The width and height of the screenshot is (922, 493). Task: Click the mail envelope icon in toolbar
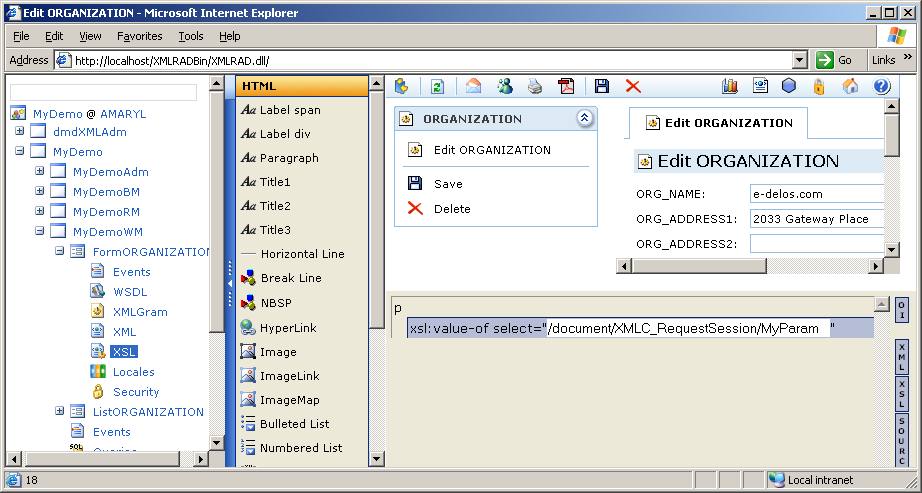[474, 86]
